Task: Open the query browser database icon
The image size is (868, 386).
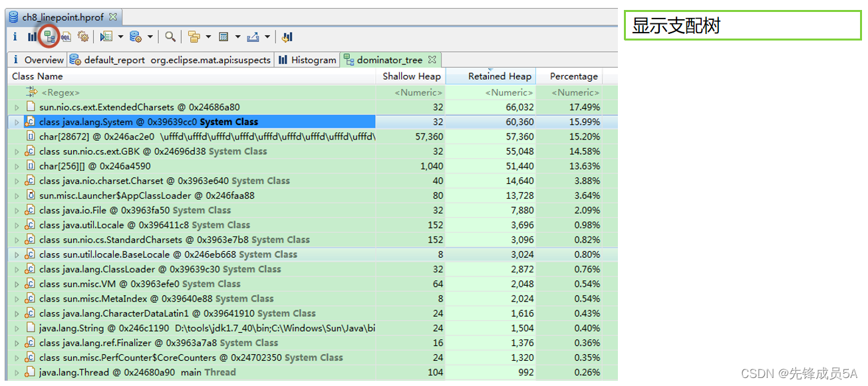Action: pos(136,37)
